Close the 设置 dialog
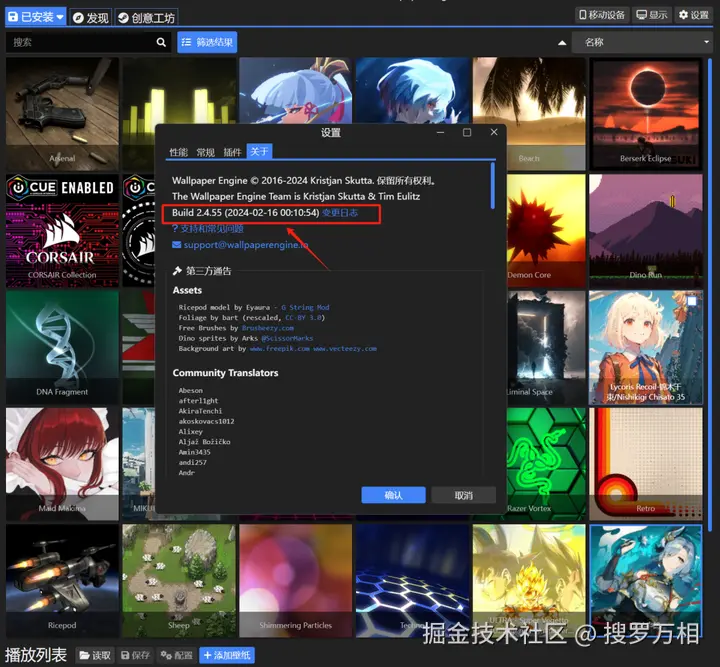 pyautogui.click(x=494, y=132)
